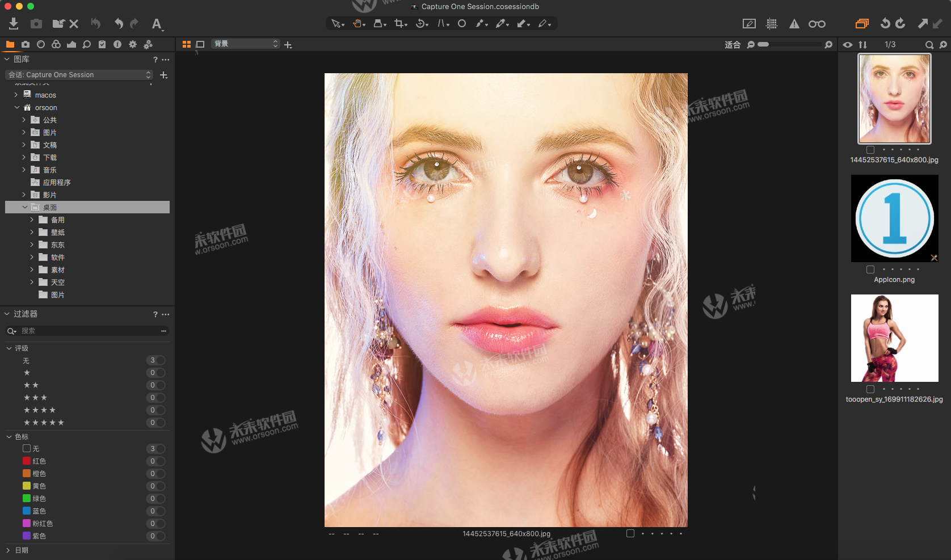Toggle the Proofing glasses icon
Image resolution: width=951 pixels, height=560 pixels.
817,24
